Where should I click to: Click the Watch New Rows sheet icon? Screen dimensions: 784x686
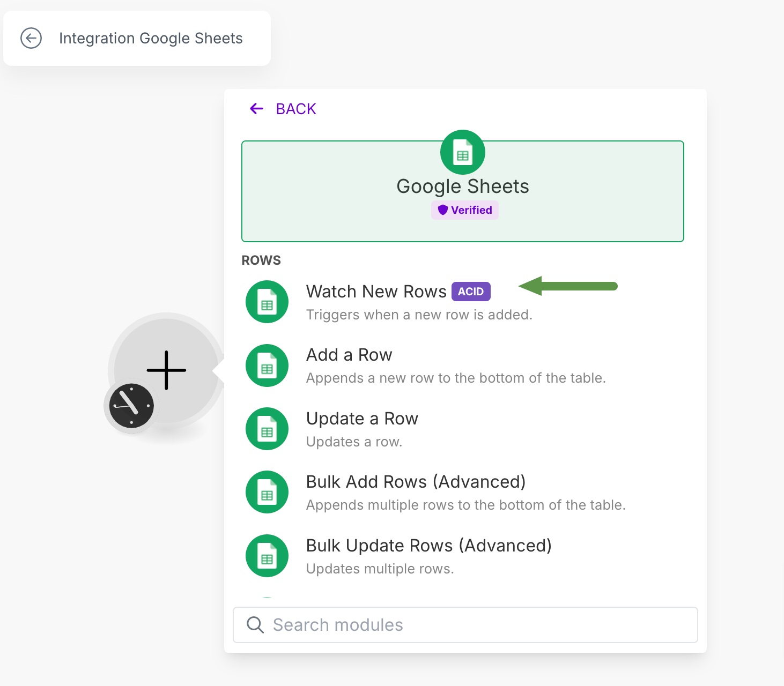(x=267, y=302)
